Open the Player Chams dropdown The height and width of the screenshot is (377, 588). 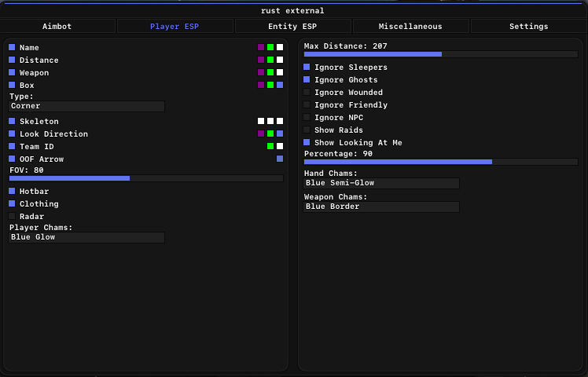(x=86, y=237)
